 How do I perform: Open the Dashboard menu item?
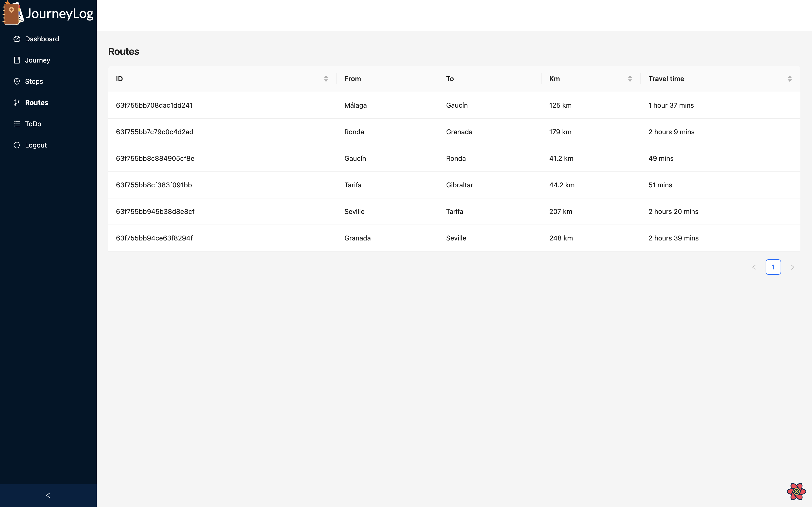click(42, 39)
